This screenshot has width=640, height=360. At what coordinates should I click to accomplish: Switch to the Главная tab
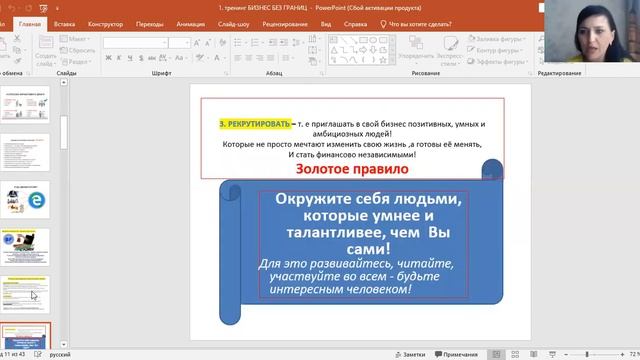point(30,24)
